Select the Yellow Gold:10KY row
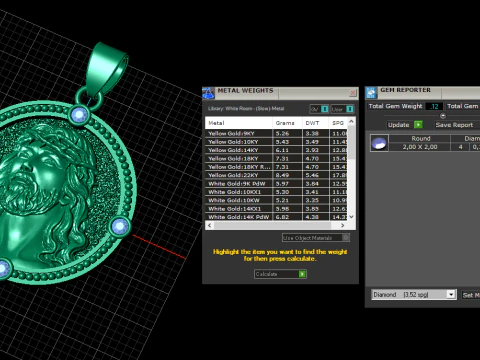 click(277, 142)
